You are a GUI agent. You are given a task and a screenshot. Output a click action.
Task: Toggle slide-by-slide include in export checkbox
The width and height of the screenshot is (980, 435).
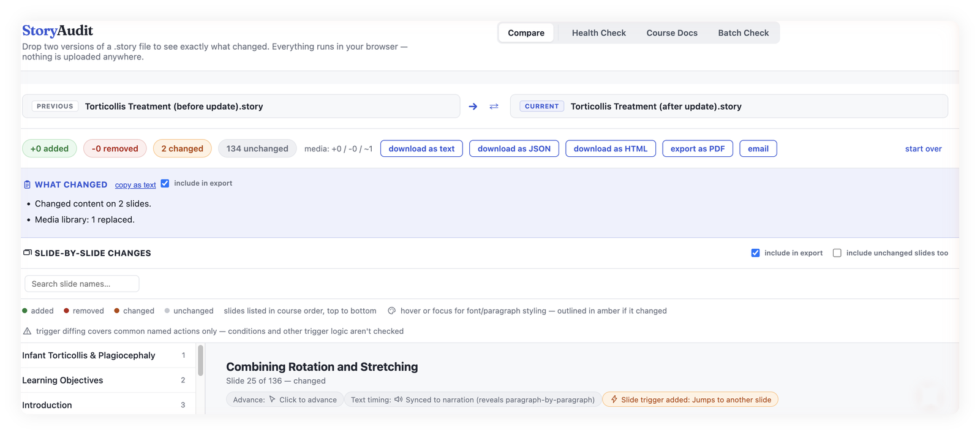(755, 253)
